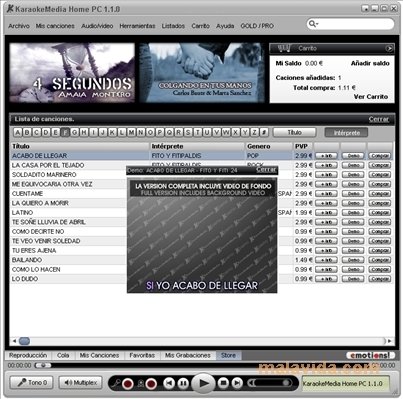The width and height of the screenshot is (403, 399).
Task: Click +Info for BAILANDO
Action: (x=326, y=260)
